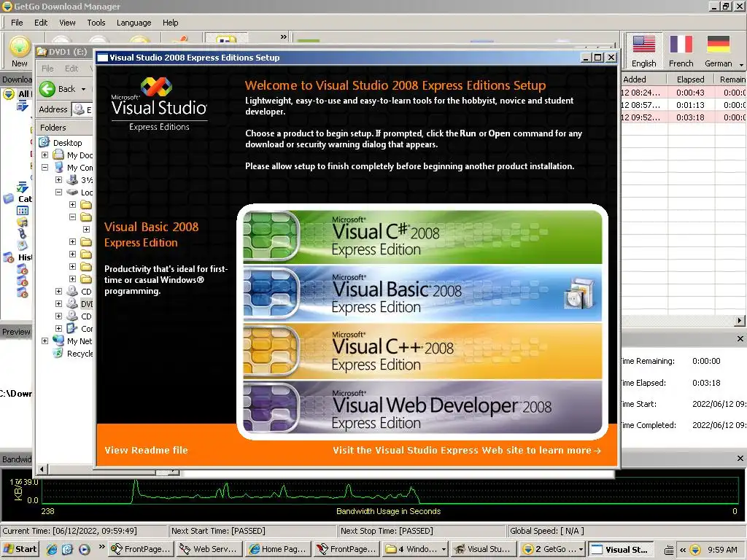Visit the Visual Studio Express Web site link
The image size is (747, 560).
[467, 450]
